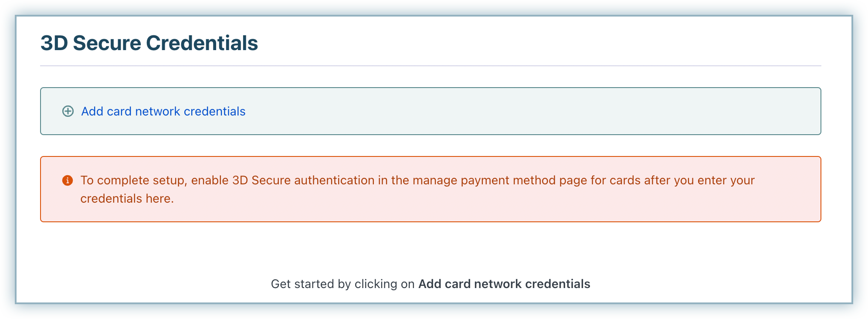The height and width of the screenshot is (319, 868).
Task: Click the orange info icon in the alert
Action: tap(68, 180)
